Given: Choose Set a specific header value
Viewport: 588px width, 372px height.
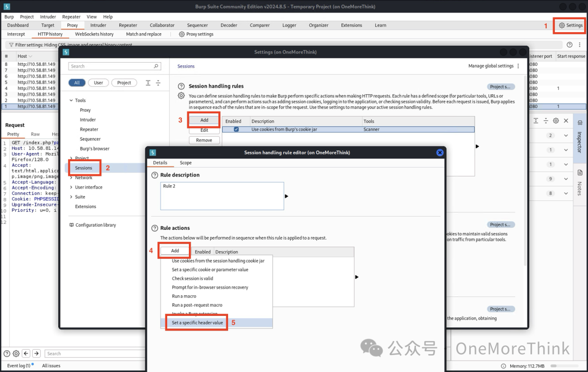Looking at the screenshot, I should pyautogui.click(x=197, y=323).
